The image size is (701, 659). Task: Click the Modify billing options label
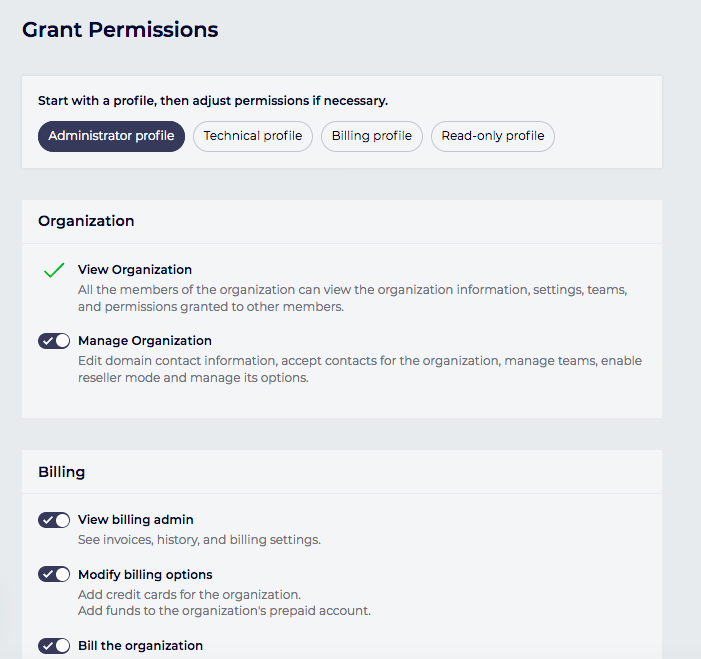click(145, 575)
